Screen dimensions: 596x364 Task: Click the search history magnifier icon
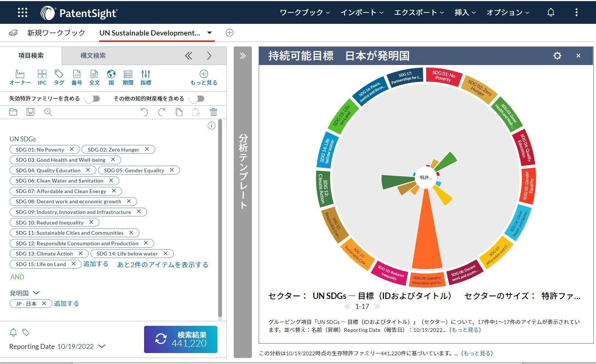click(x=48, y=112)
